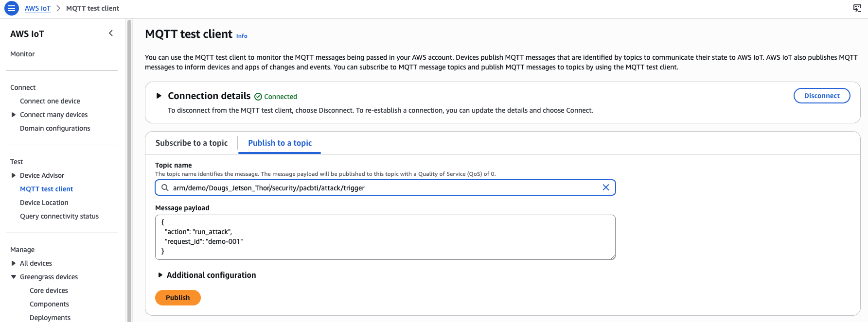Expand Connection details section
This screenshot has width=868, height=322.
159,96
